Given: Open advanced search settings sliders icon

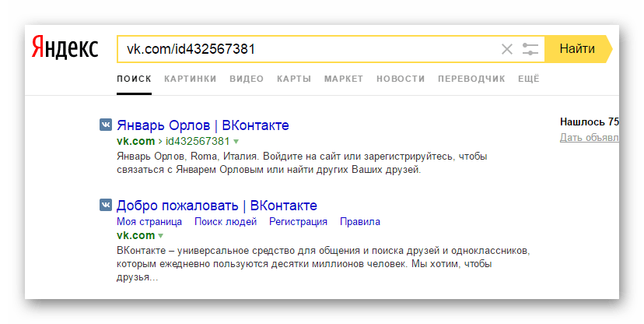Looking at the screenshot, I should click(x=530, y=49).
